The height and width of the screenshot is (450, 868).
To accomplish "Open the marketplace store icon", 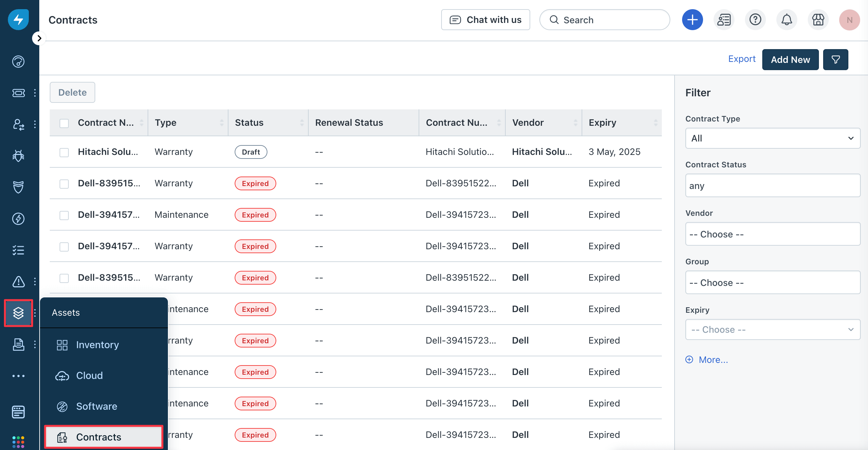I will [818, 20].
